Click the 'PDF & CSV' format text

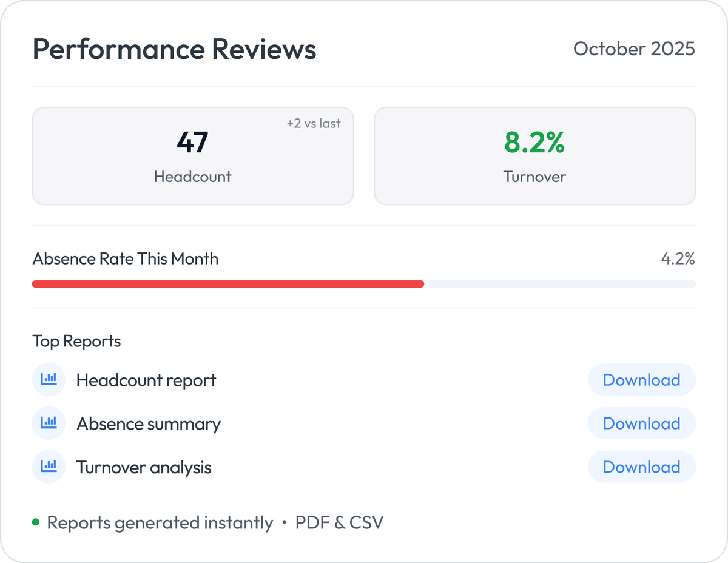click(340, 522)
